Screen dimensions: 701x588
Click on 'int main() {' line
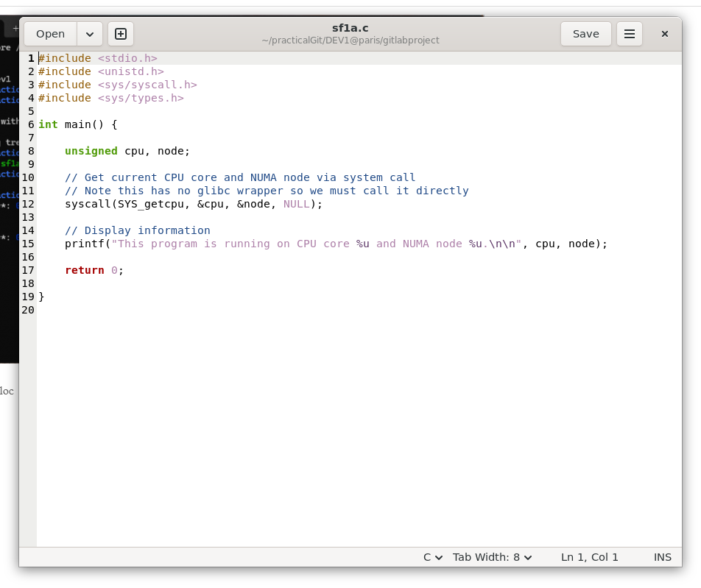tap(78, 124)
